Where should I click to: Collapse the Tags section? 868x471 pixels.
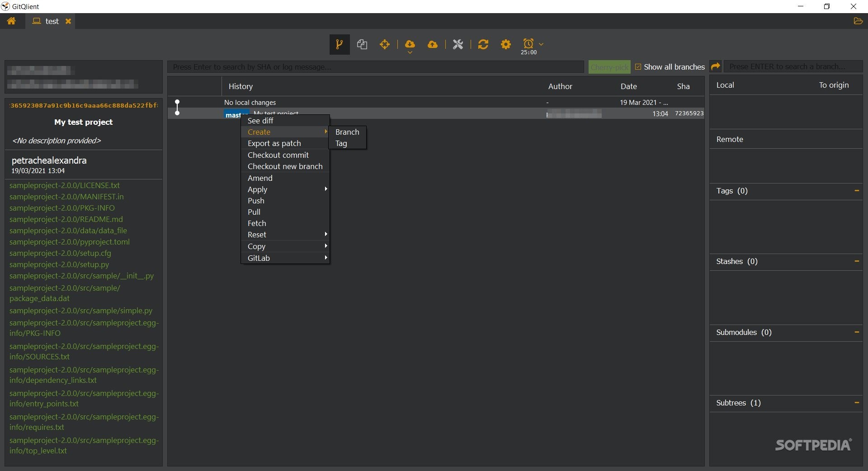(x=856, y=191)
